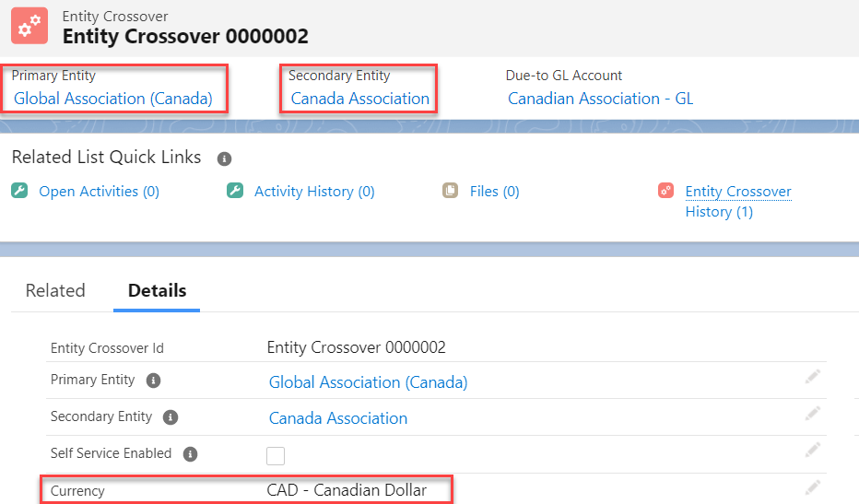Select the Details tab
859x504 pixels.
[x=157, y=290]
